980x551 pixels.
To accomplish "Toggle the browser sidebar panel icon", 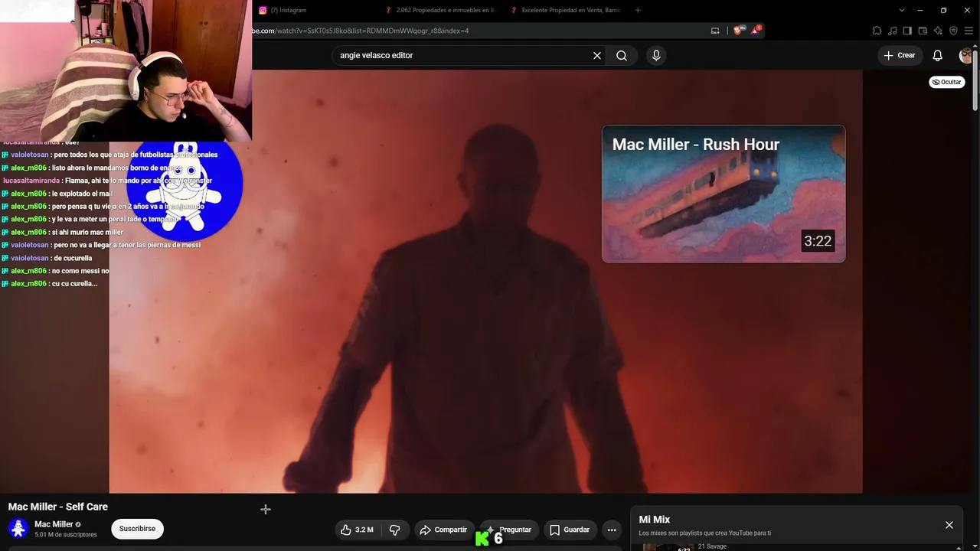I will click(x=907, y=31).
